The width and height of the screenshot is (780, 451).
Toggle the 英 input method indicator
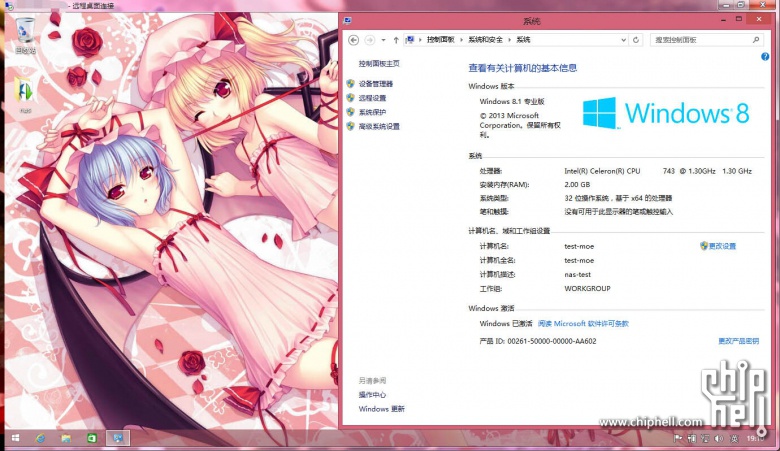[x=734, y=438]
